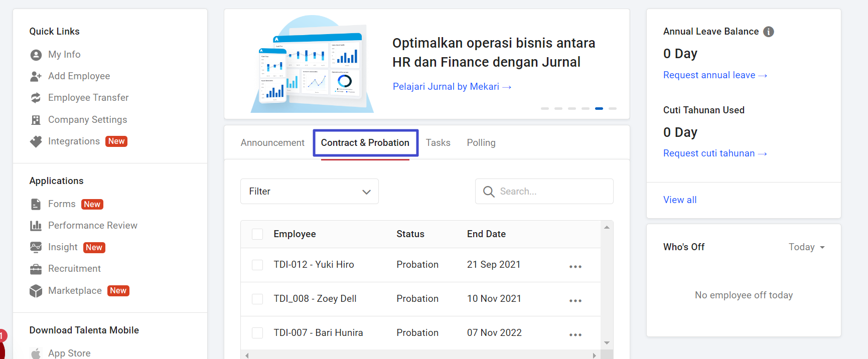Tick the checkbox for TDI-012 Yuki Hiro
This screenshot has width=868, height=359.
click(257, 265)
